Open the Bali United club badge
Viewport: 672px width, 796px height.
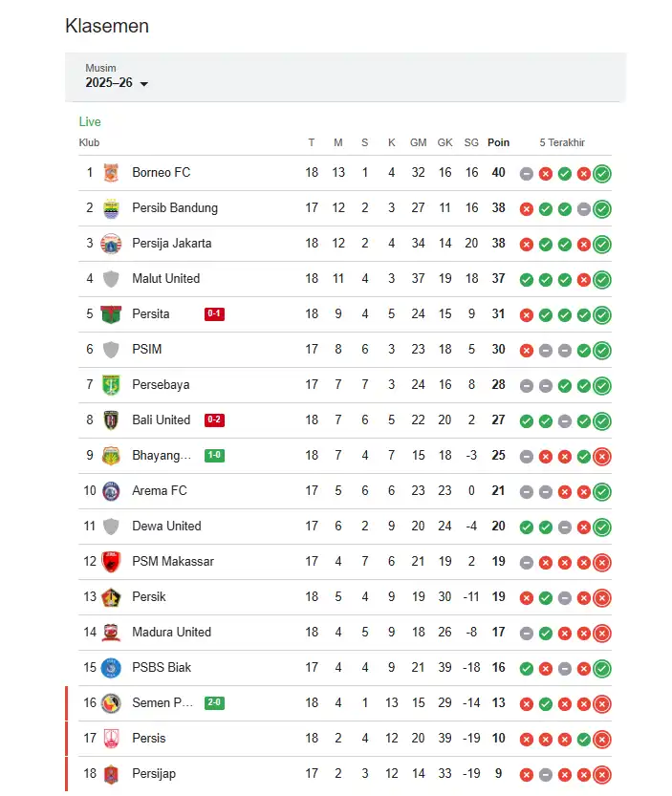point(111,420)
